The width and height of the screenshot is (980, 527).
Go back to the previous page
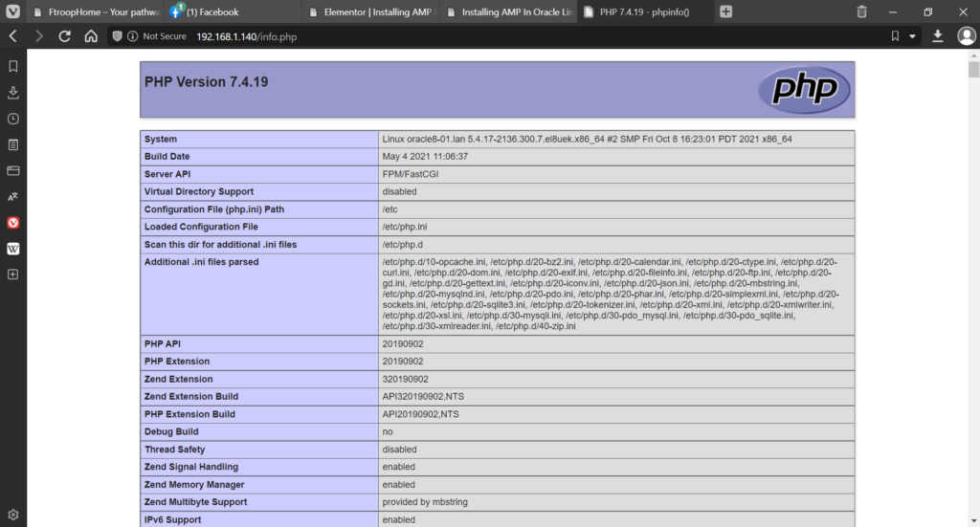pos(13,37)
